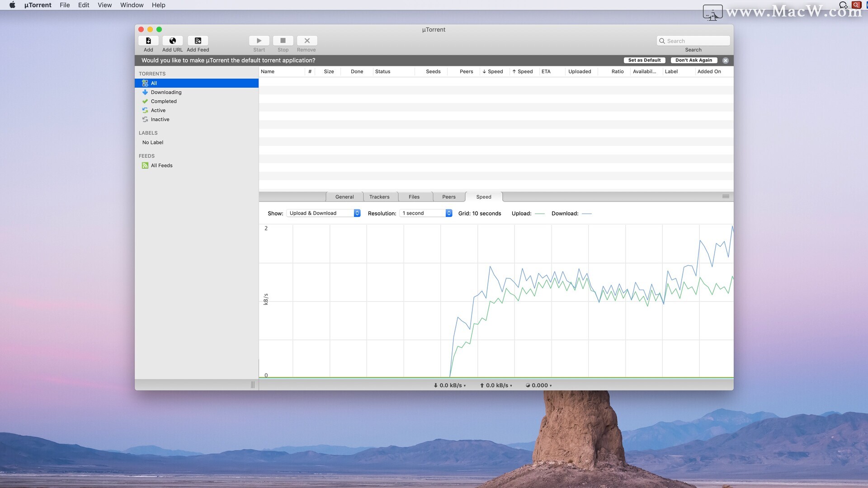
Task: Click the Add Feed RSS icon
Action: click(198, 41)
